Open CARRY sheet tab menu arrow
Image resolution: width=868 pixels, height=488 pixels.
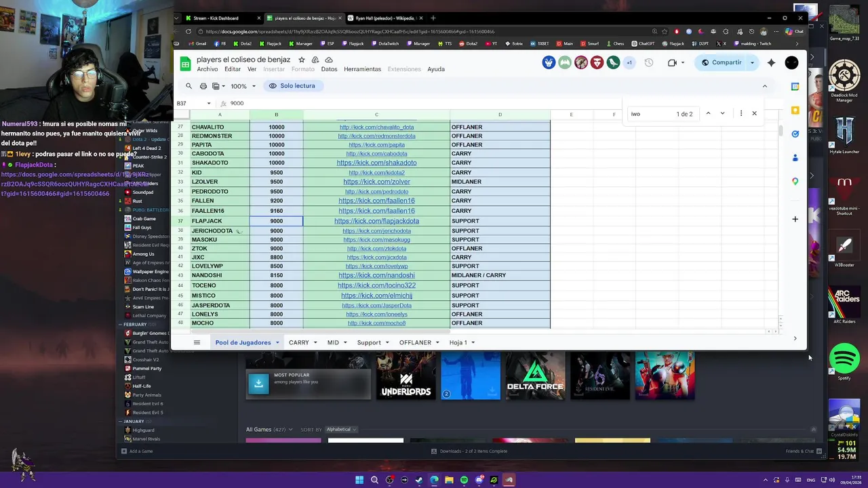pos(315,343)
